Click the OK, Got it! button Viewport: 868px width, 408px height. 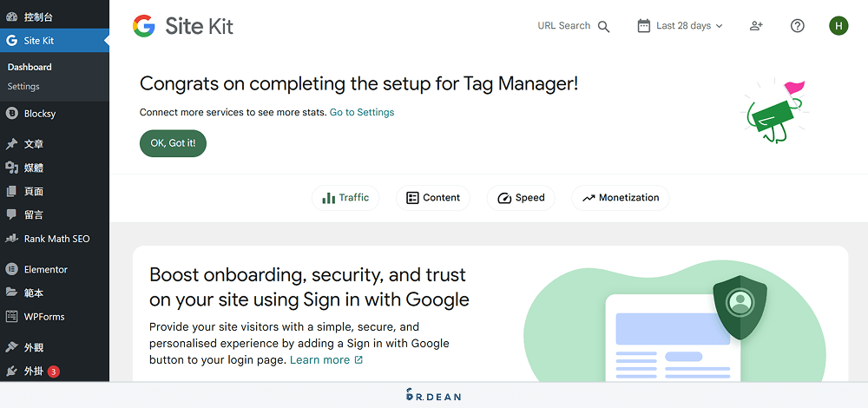coord(173,143)
